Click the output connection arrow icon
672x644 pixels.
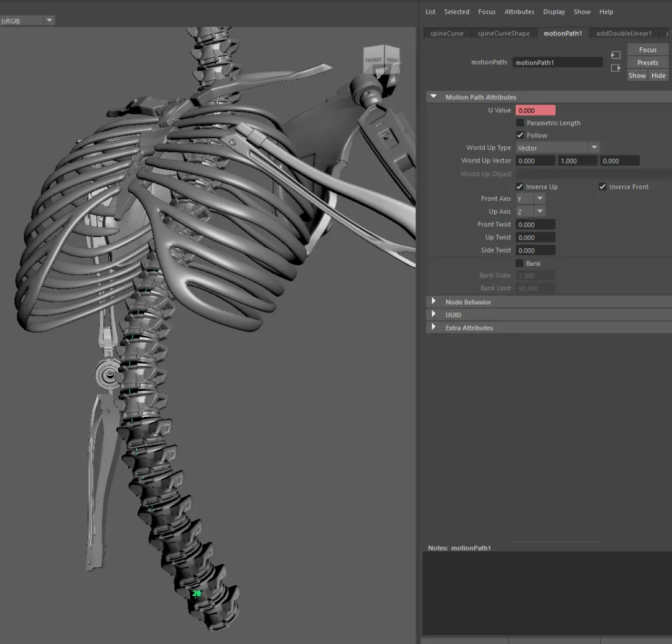coord(615,68)
